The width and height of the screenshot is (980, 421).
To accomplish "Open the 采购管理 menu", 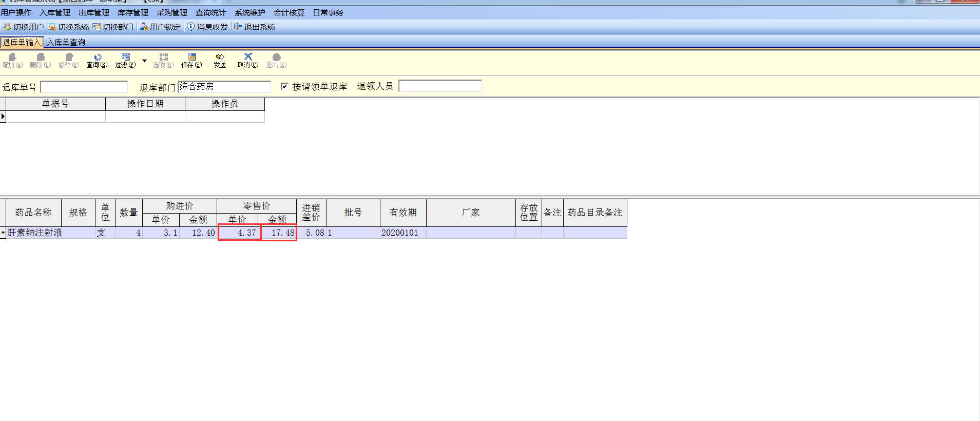I will pyautogui.click(x=172, y=12).
